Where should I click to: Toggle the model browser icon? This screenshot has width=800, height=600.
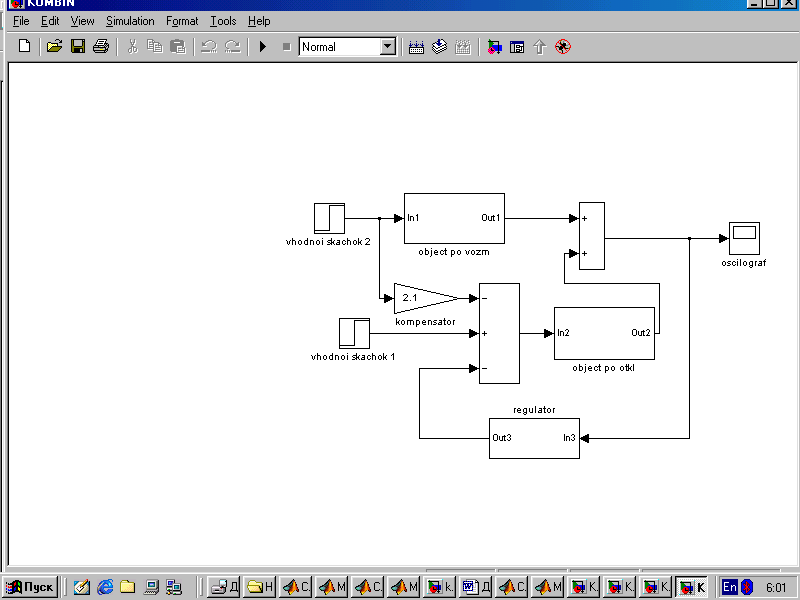[x=517, y=47]
